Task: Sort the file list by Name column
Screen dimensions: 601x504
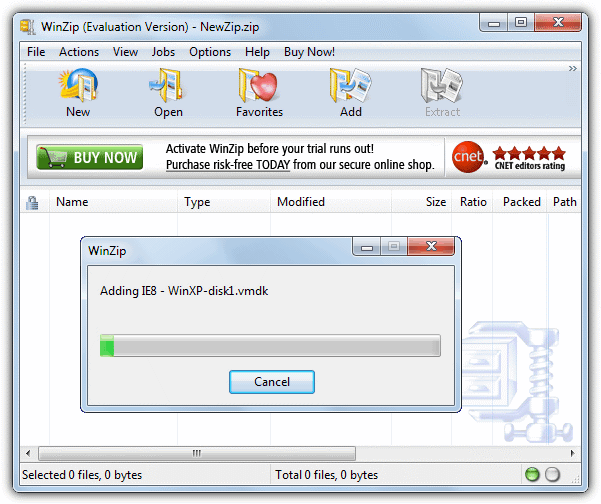Action: 72,202
